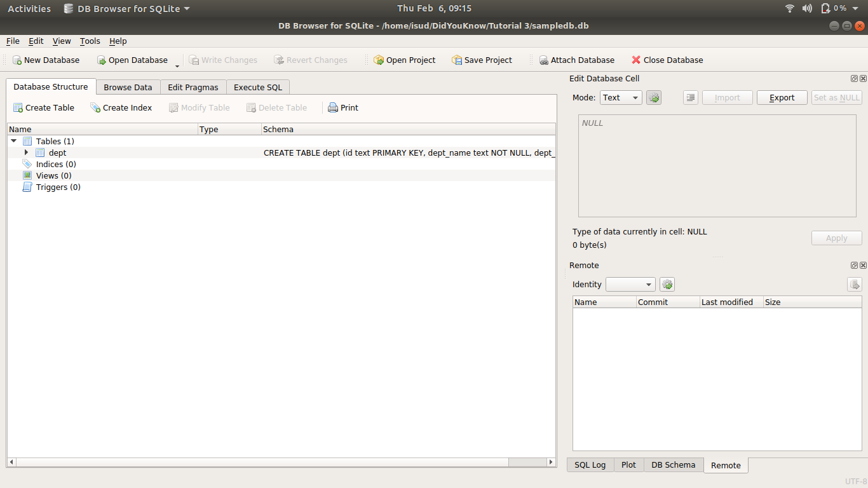The image size is (868, 488).
Task: Open the Identity dropdown
Action: point(630,285)
